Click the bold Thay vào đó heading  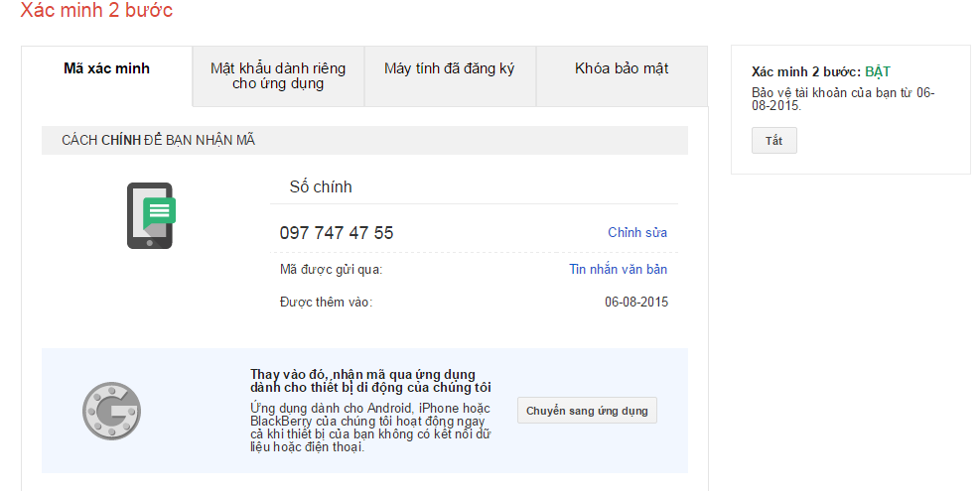[369, 381]
